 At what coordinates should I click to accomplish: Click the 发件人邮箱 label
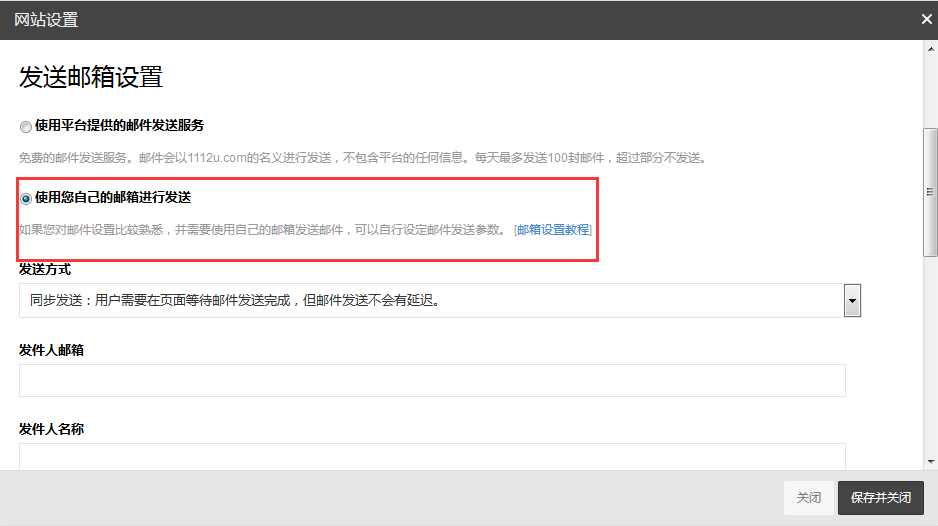click(x=51, y=351)
